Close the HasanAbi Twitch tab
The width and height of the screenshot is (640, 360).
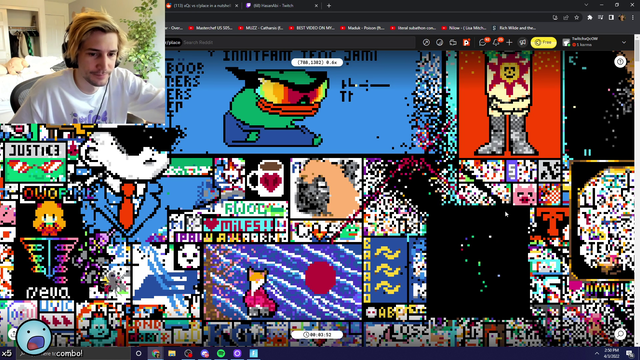click(316, 6)
